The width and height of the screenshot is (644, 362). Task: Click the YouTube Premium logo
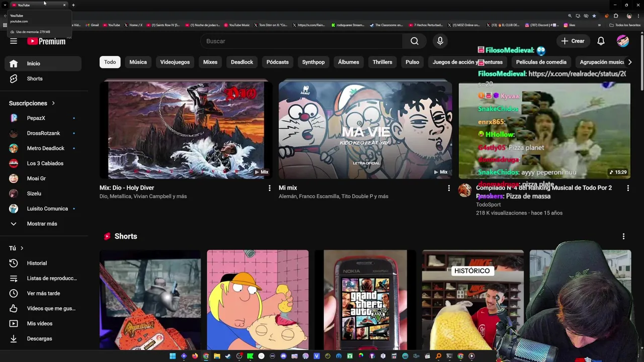46,41
